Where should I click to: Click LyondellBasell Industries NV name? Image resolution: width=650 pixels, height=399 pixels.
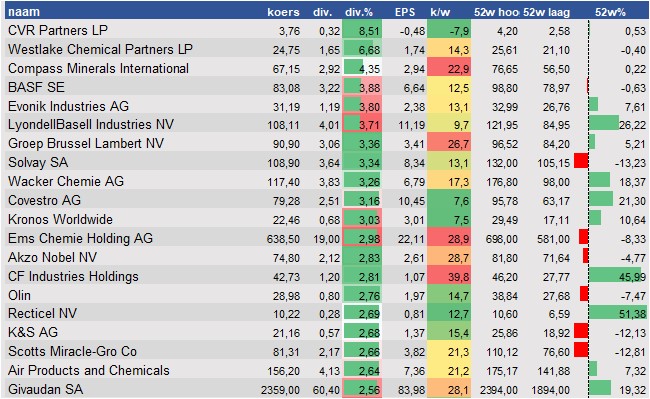[x=91, y=125]
